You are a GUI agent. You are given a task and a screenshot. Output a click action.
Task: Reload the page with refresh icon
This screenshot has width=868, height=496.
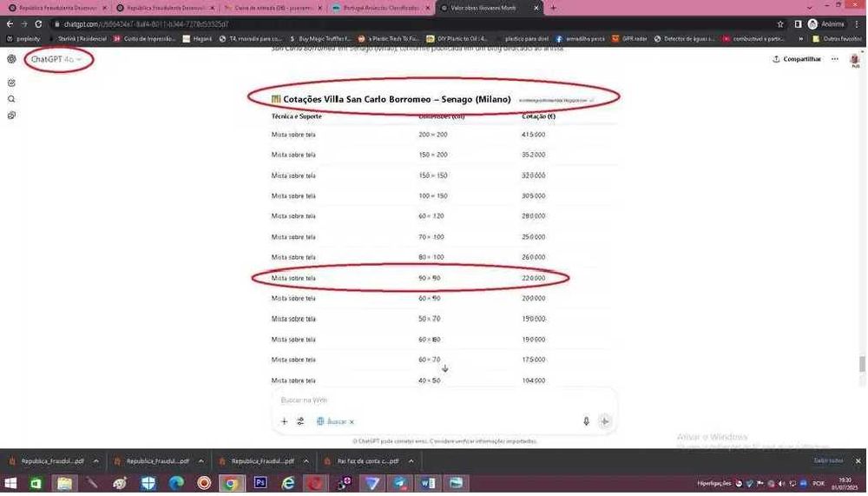[38, 24]
